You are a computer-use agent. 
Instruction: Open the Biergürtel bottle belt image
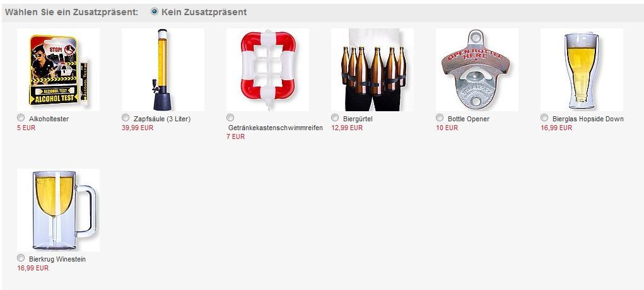point(373,69)
